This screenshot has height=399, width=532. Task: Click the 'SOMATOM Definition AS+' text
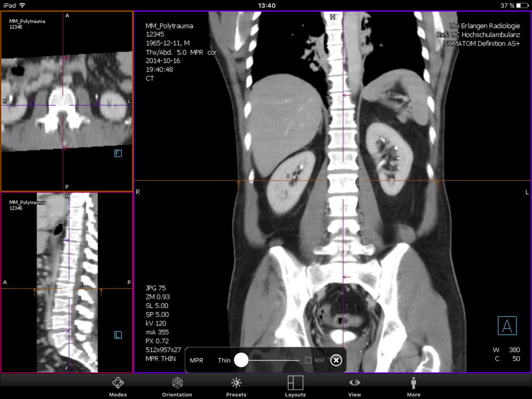pos(481,44)
